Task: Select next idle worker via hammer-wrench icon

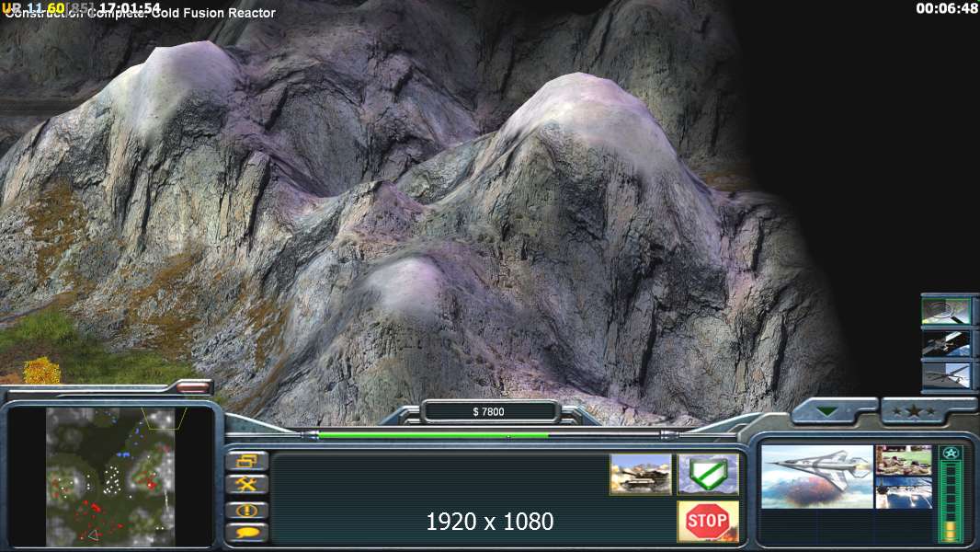Action: [247, 484]
